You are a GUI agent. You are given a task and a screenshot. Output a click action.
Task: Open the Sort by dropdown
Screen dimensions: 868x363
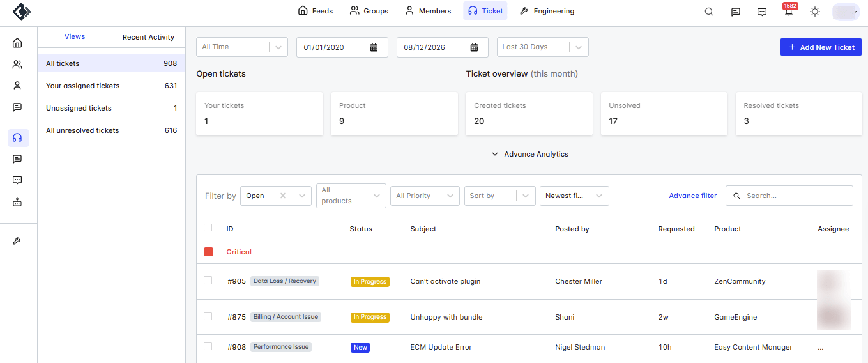coord(499,196)
